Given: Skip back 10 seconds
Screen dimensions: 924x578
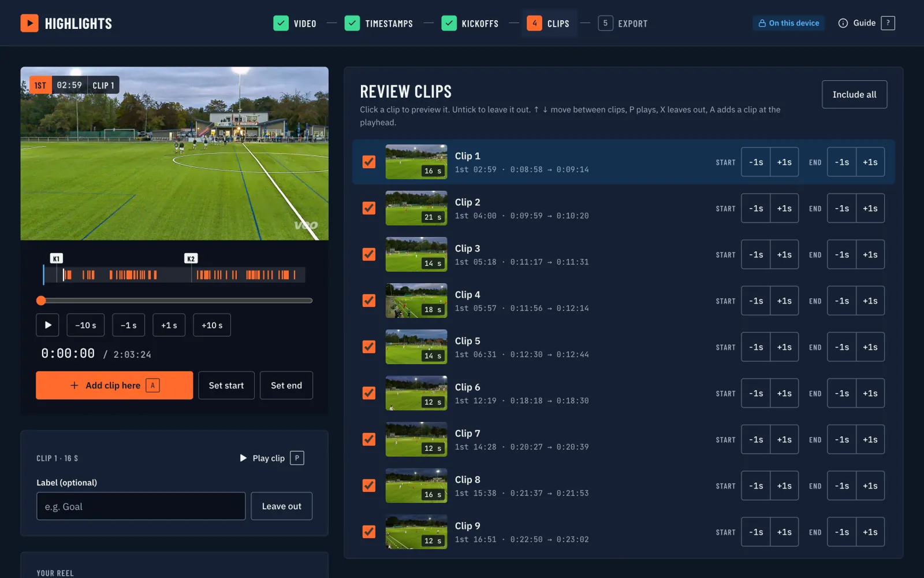Looking at the screenshot, I should click(85, 325).
